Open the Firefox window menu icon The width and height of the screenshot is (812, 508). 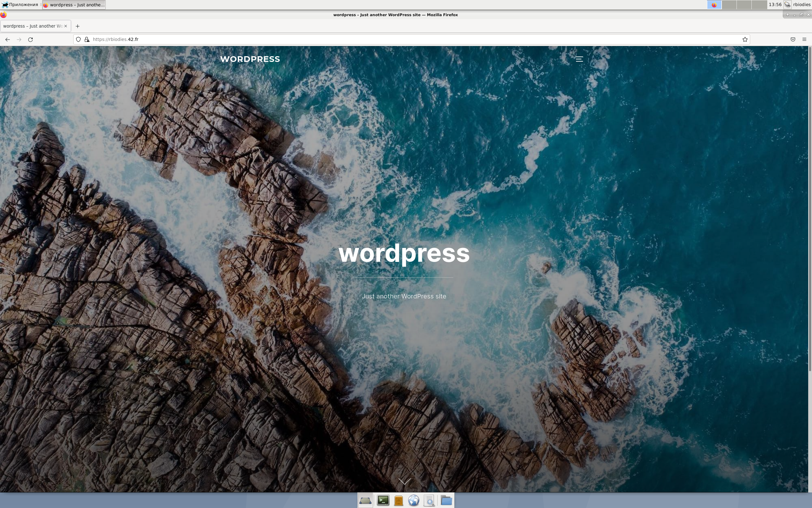pyautogui.click(x=3, y=15)
